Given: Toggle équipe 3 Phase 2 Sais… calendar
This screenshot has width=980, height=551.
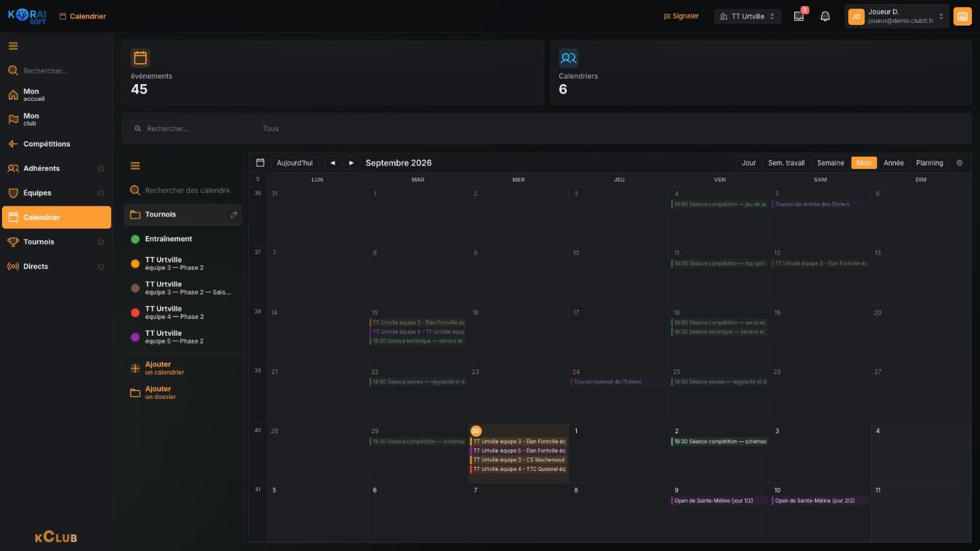Looking at the screenshot, I should 182,288.
